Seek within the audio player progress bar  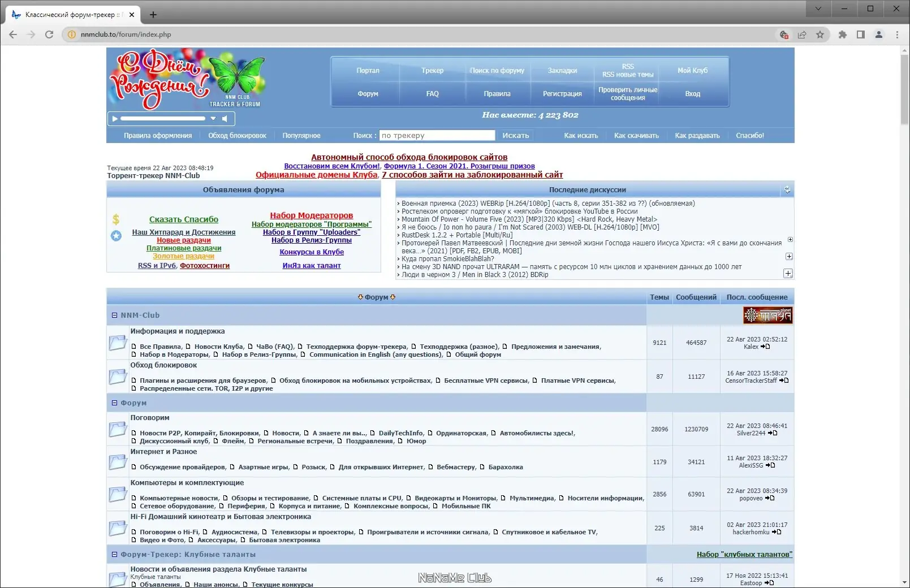click(163, 119)
